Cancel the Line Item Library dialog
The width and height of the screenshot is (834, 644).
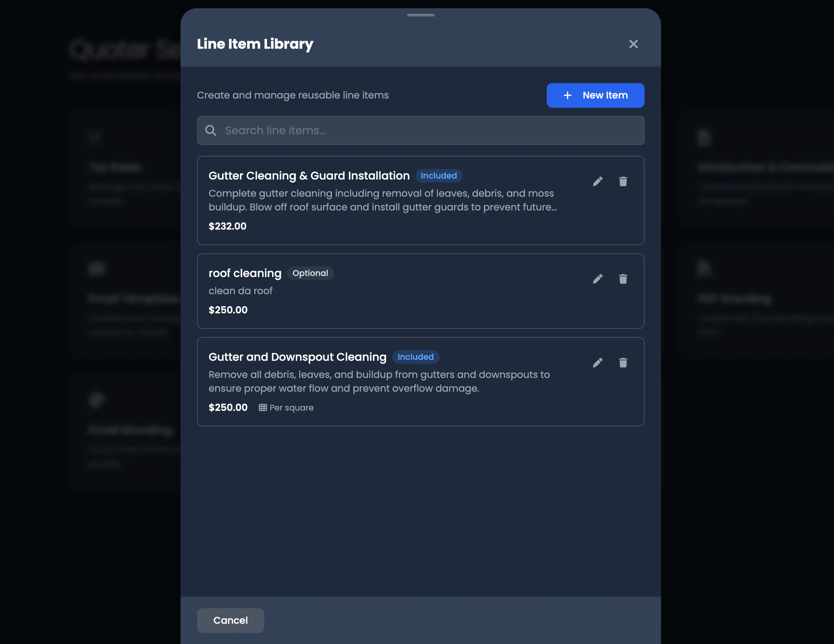pyautogui.click(x=230, y=620)
